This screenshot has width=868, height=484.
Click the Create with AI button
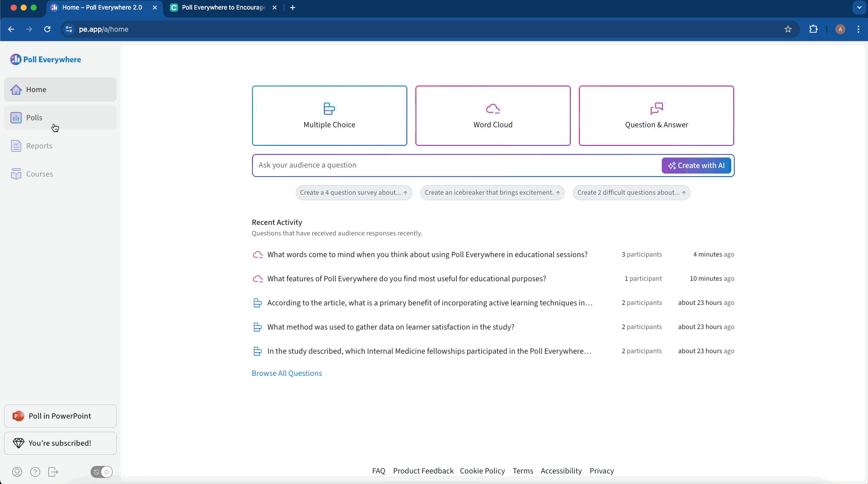(696, 166)
